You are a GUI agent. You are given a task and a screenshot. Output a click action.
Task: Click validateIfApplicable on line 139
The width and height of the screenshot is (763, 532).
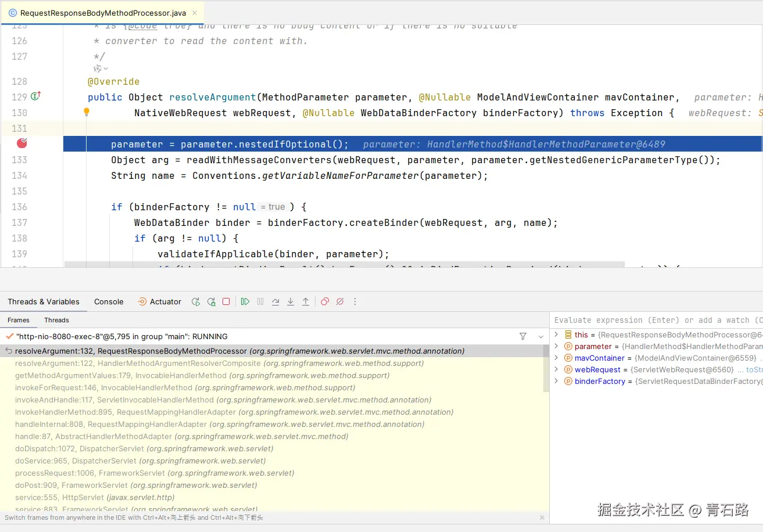pyautogui.click(x=216, y=254)
